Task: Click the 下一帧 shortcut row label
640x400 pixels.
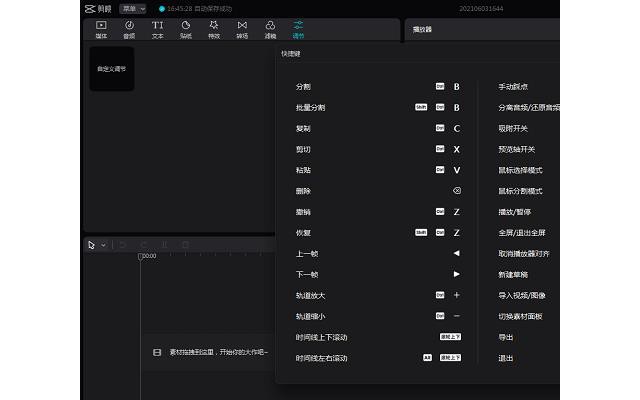Action: 307,274
